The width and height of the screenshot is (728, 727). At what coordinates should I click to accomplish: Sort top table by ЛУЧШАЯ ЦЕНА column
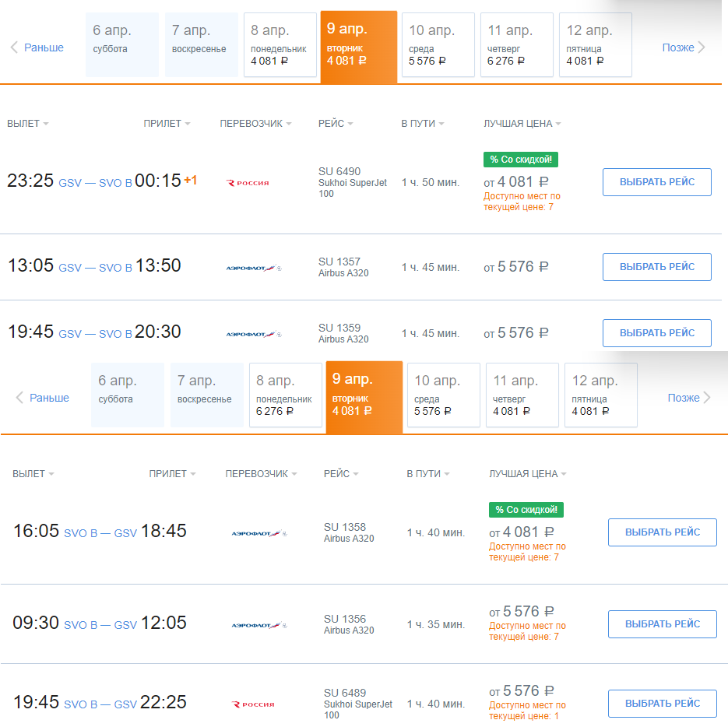click(522, 124)
